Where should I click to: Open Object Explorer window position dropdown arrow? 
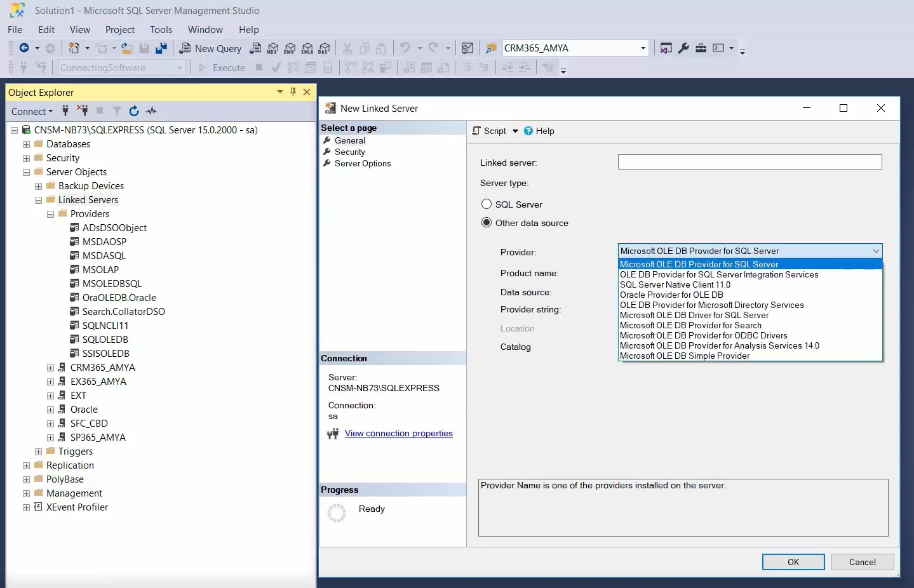[280, 92]
